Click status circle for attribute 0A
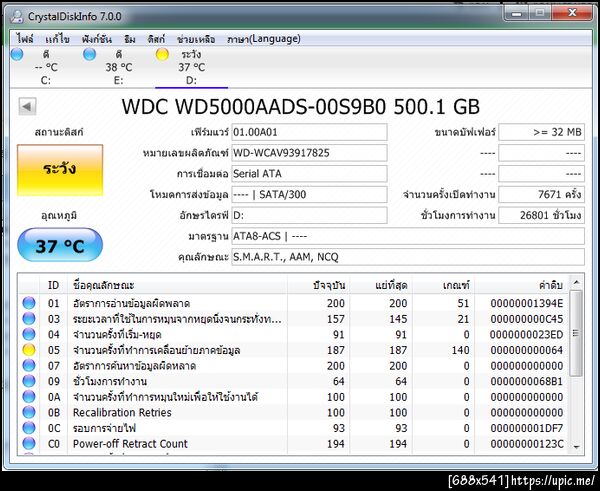Screen dimensions: 600x491 click(x=29, y=397)
